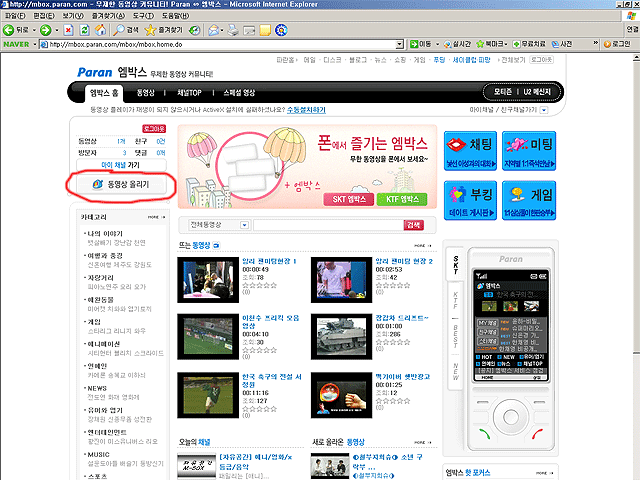640x480 pixels.
Task: Go to browser Home page icon
Action: (x=100, y=30)
